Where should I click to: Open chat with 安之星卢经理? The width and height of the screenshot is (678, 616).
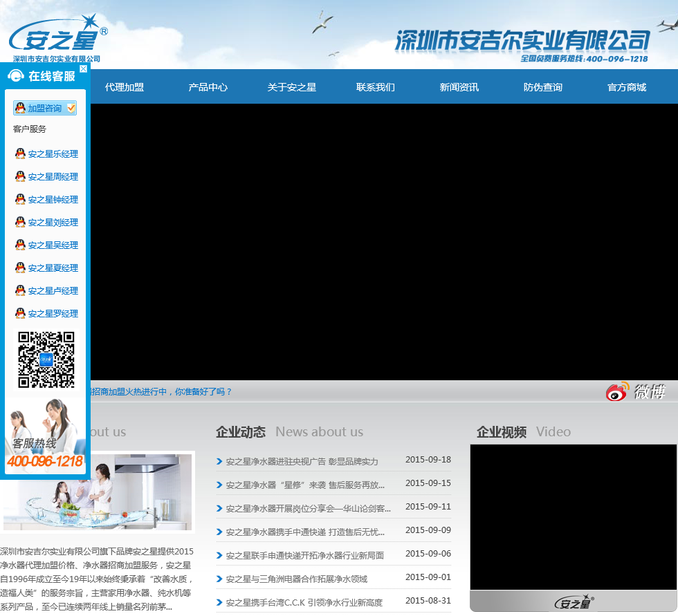coord(53,291)
